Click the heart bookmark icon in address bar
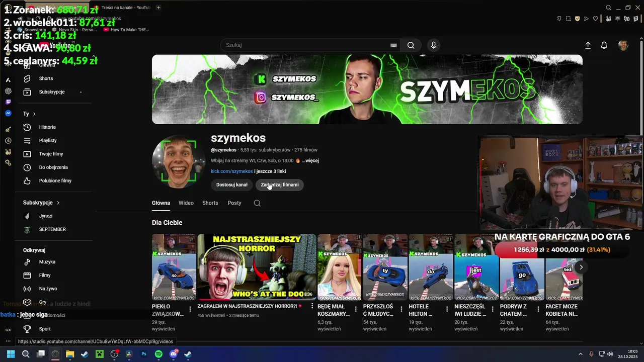This screenshot has height=362, width=644. point(596,19)
